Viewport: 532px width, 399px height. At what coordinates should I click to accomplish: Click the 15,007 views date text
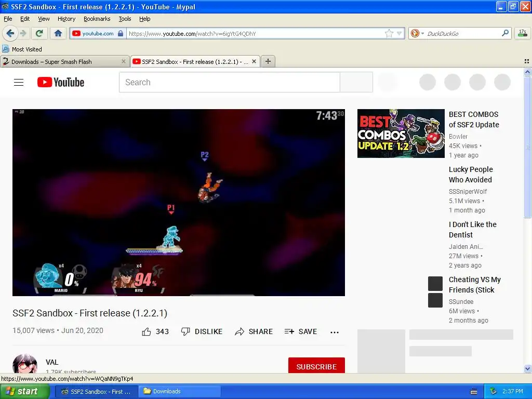tap(58, 330)
